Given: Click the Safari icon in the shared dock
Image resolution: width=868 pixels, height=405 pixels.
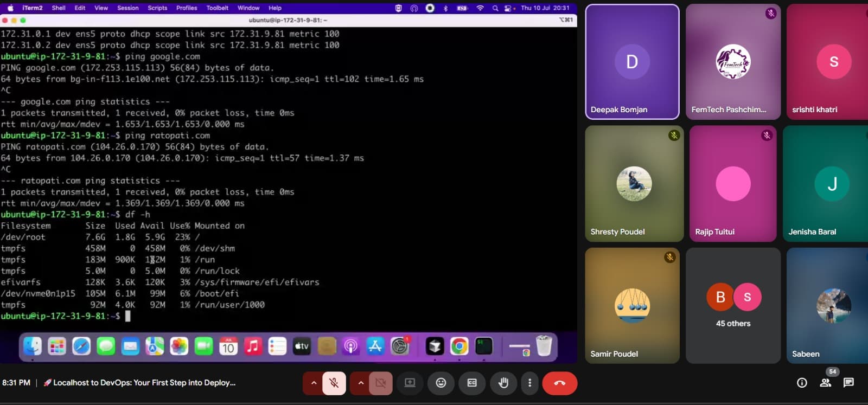Looking at the screenshot, I should click(x=81, y=346).
